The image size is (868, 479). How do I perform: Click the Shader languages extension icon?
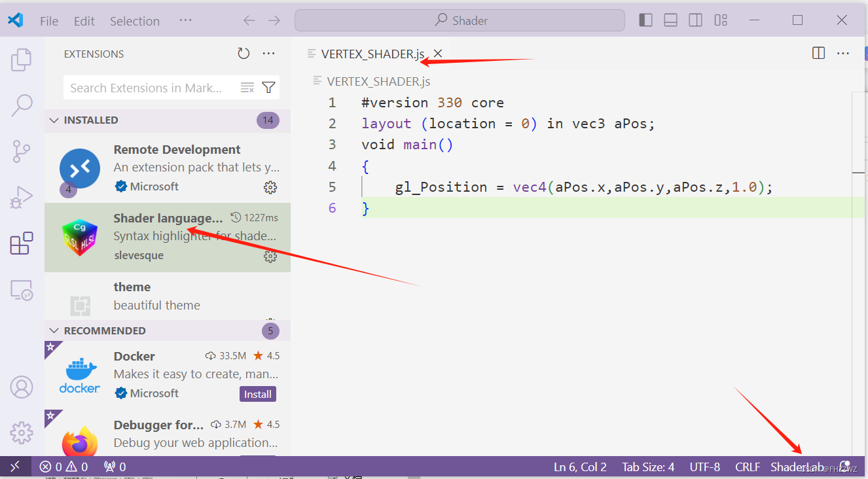pyautogui.click(x=80, y=237)
